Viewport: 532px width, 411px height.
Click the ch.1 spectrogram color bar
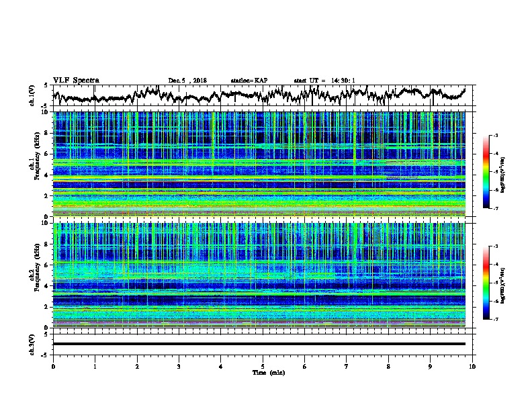486,172
